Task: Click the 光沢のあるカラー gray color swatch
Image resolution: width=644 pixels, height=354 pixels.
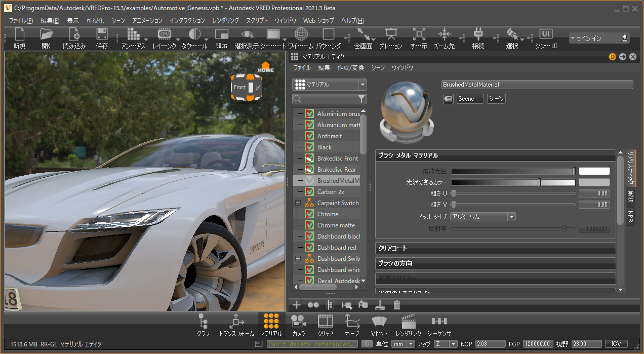Action: click(594, 182)
